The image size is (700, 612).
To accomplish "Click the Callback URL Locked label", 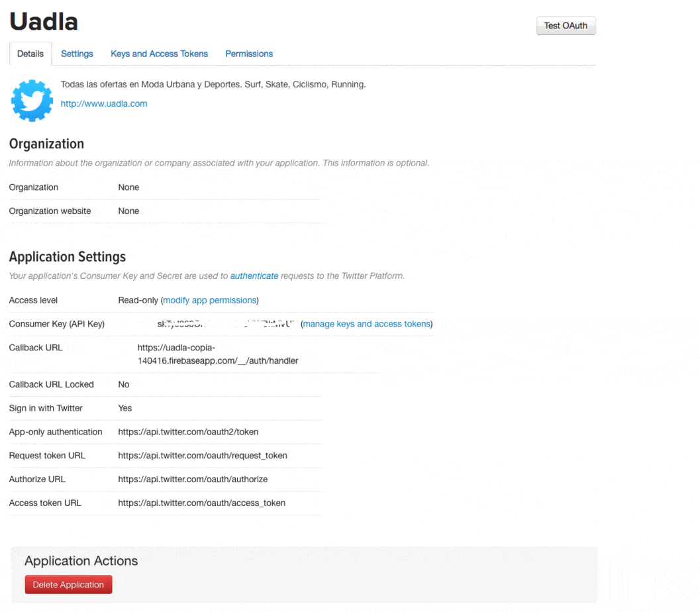I will [52, 384].
